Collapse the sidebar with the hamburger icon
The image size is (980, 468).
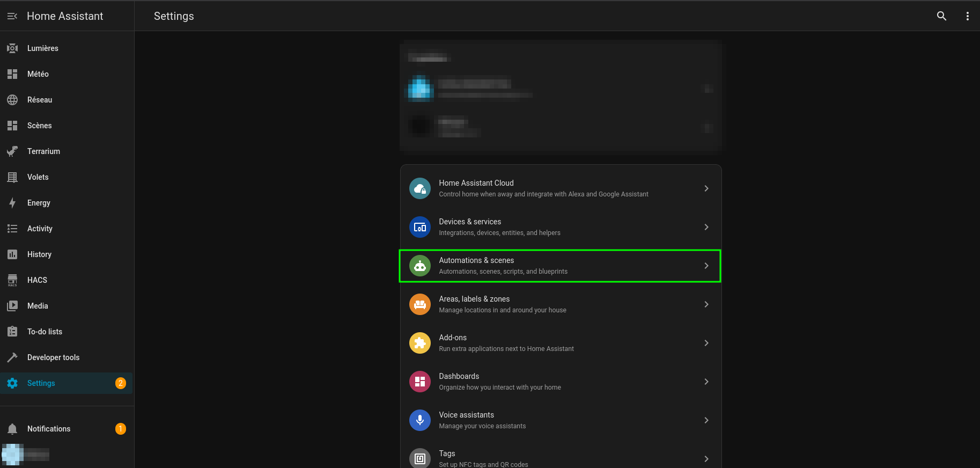[12, 16]
